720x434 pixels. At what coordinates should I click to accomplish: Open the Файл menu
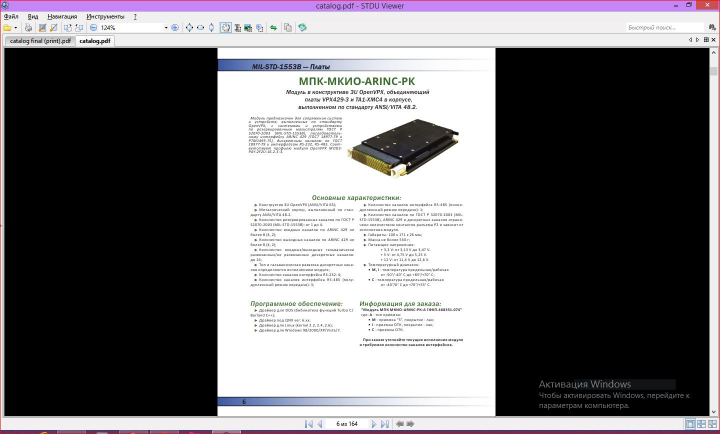click(x=11, y=17)
